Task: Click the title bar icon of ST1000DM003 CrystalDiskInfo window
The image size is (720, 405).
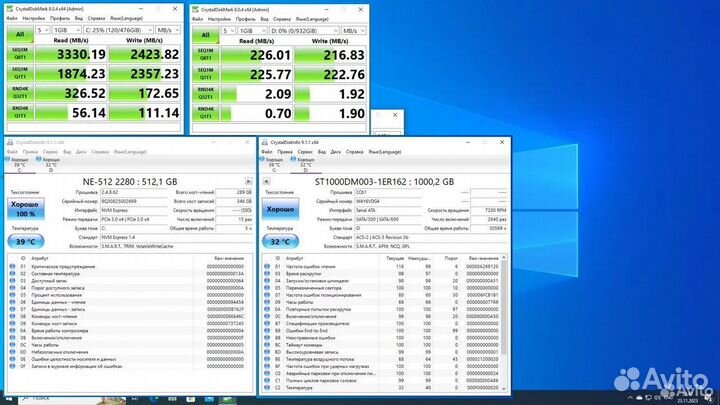Action: click(264, 142)
